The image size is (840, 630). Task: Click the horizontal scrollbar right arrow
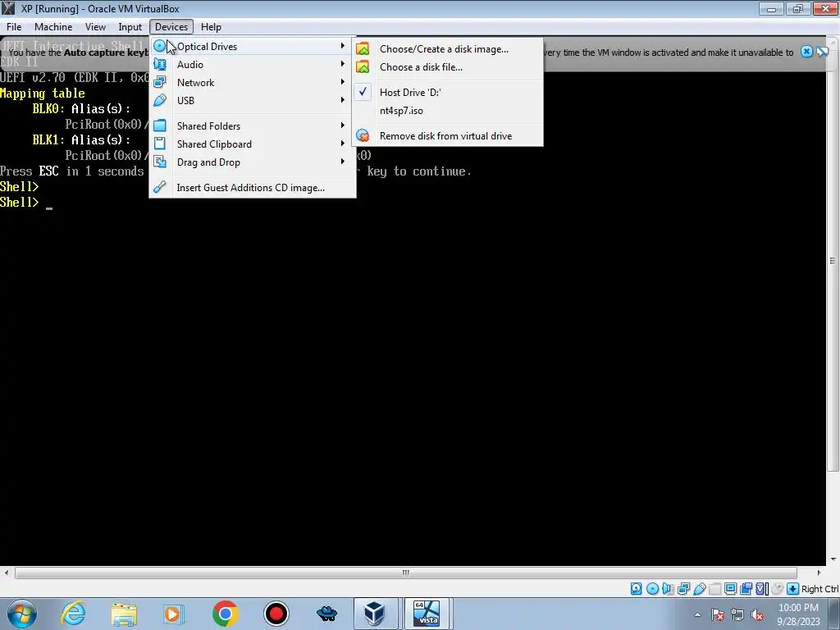[x=819, y=573]
